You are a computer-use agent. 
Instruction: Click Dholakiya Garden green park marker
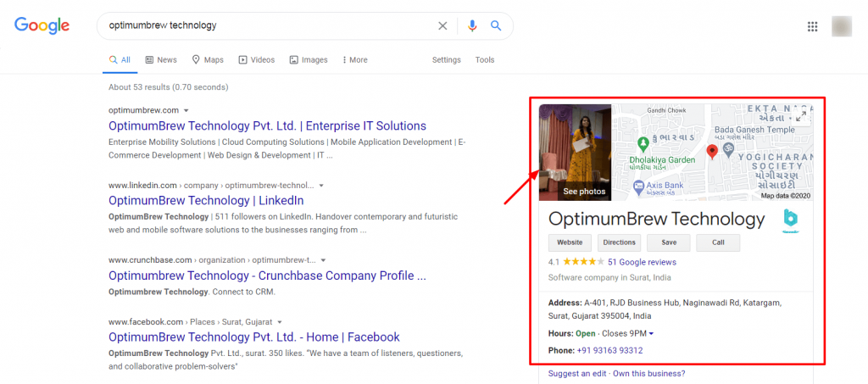tap(643, 145)
